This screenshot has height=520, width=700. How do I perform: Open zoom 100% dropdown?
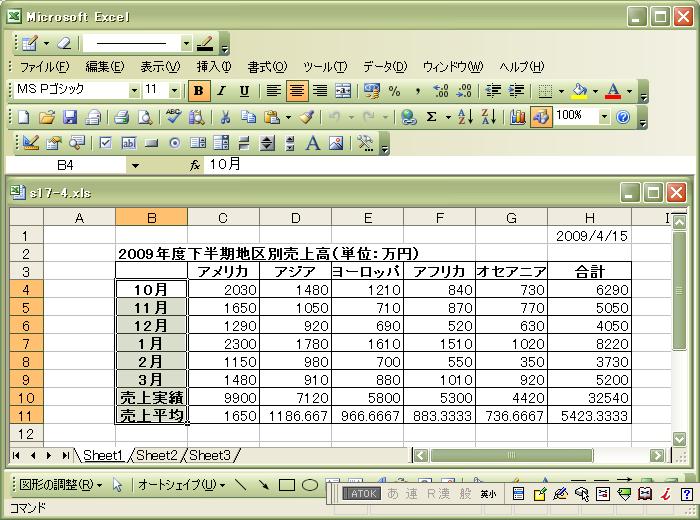[604, 117]
